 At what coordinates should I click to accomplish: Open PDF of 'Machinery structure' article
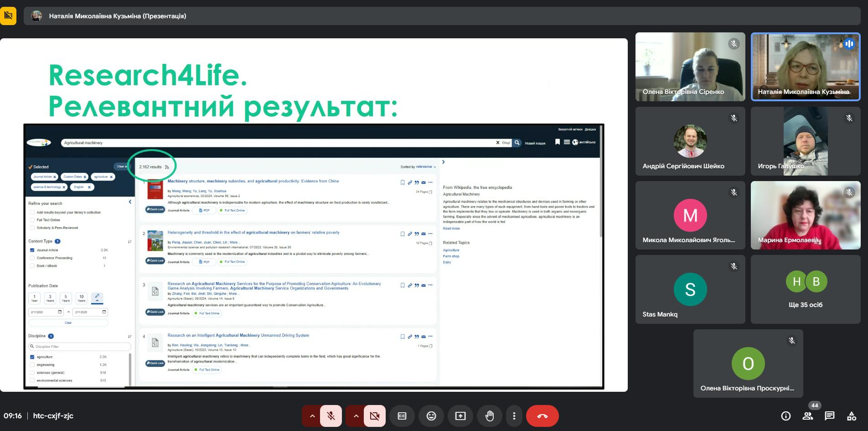pyautogui.click(x=203, y=210)
